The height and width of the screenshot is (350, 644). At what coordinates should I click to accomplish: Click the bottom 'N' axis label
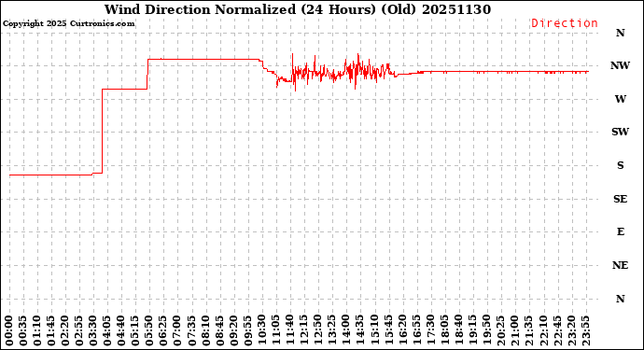point(620,299)
